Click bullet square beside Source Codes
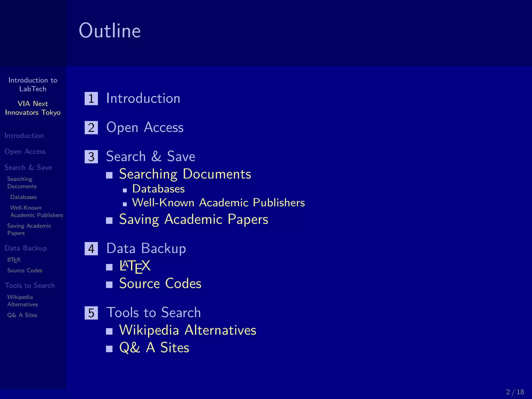The width and height of the screenshot is (532, 399). coord(109,285)
